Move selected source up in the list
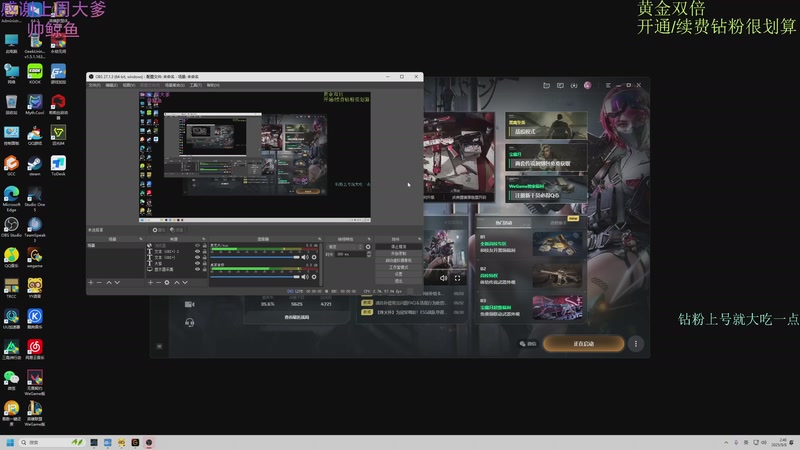 pyautogui.click(x=177, y=282)
